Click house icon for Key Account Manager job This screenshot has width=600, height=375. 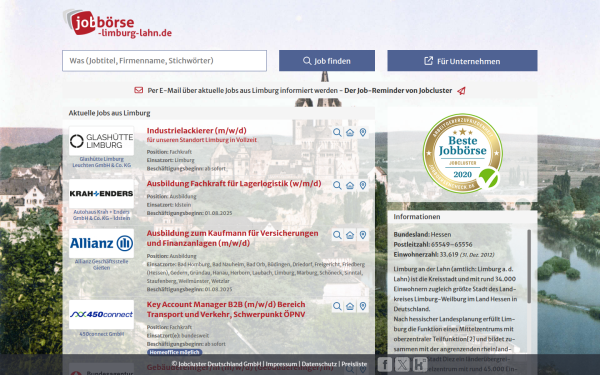tap(350, 306)
